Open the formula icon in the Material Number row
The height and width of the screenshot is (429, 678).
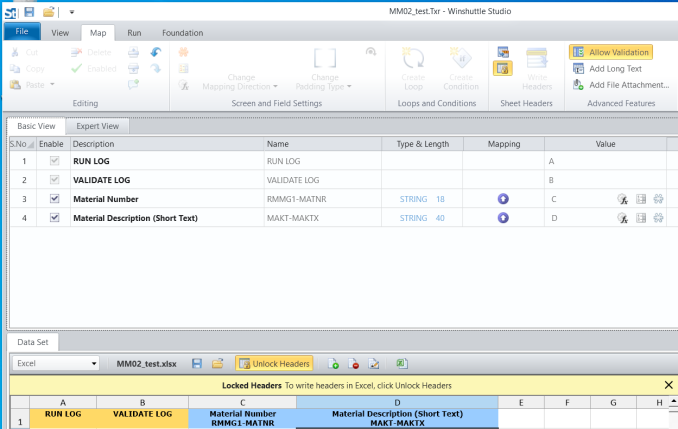623,199
